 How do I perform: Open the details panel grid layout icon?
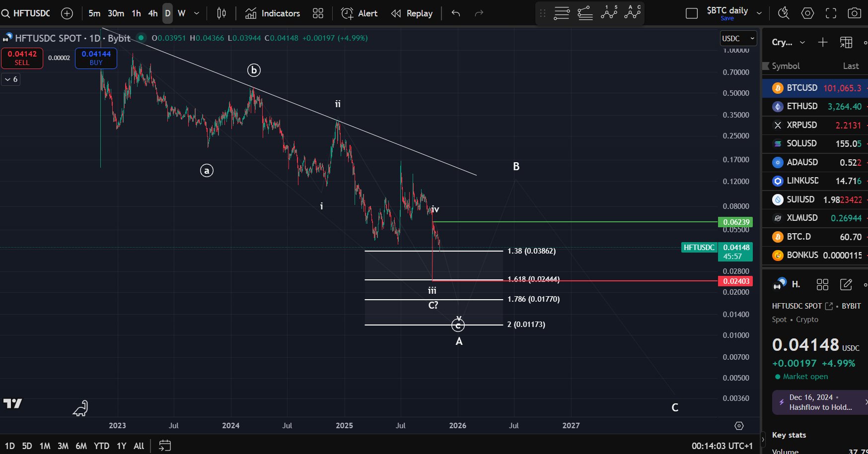(x=823, y=284)
